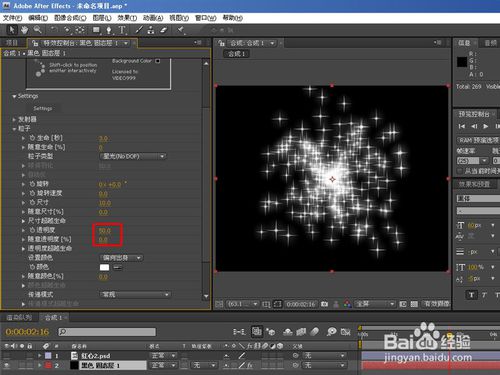Toggle draft 3D in timeline
The image size is (500, 375).
coord(270,332)
